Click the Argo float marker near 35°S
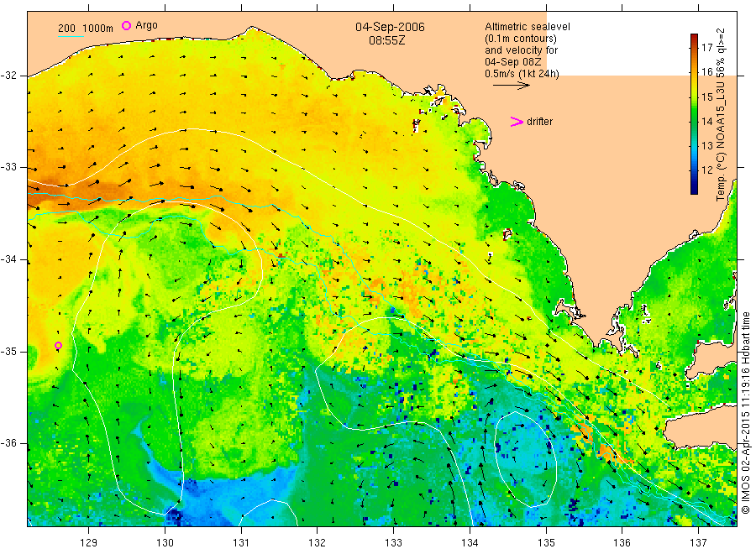The width and height of the screenshot is (756, 554). pyautogui.click(x=58, y=345)
